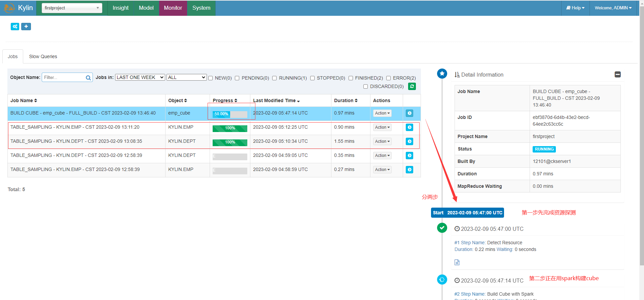Screen dimensions: 644x300
Task: Click the #1 Step Name Detect Resource link
Action: (488, 243)
